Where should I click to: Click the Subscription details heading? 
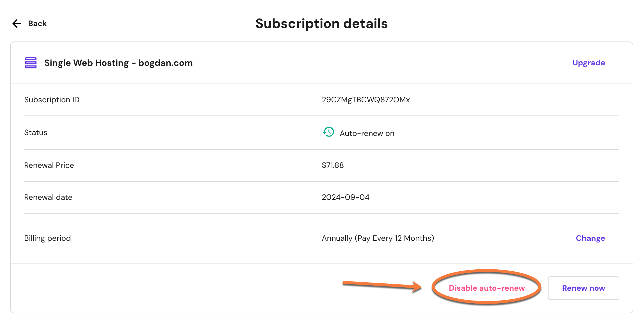(x=321, y=24)
